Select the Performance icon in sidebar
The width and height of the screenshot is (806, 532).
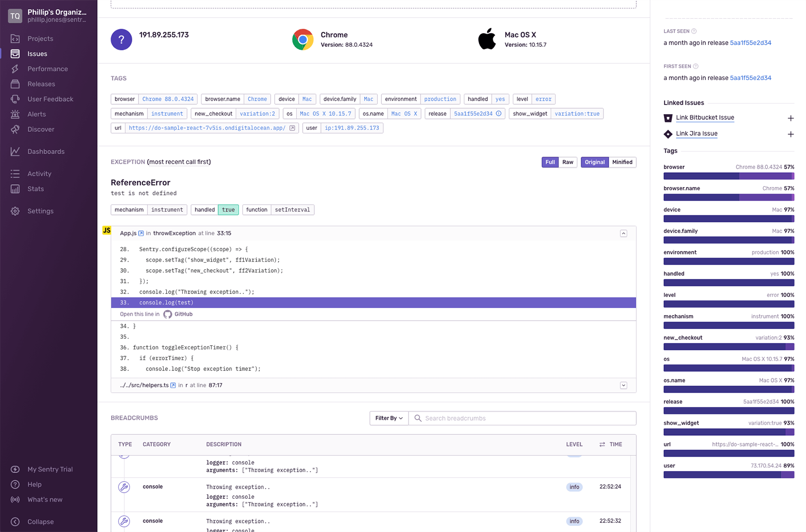15,68
